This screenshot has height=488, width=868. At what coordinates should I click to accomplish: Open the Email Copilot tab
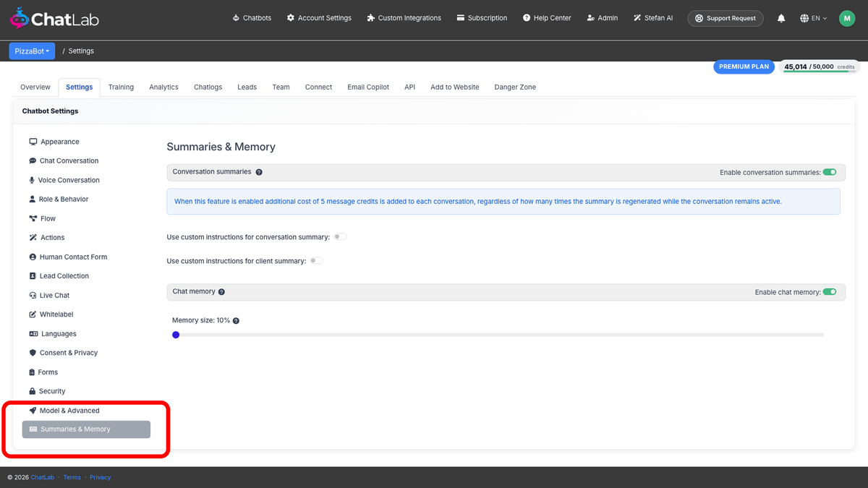(x=368, y=87)
